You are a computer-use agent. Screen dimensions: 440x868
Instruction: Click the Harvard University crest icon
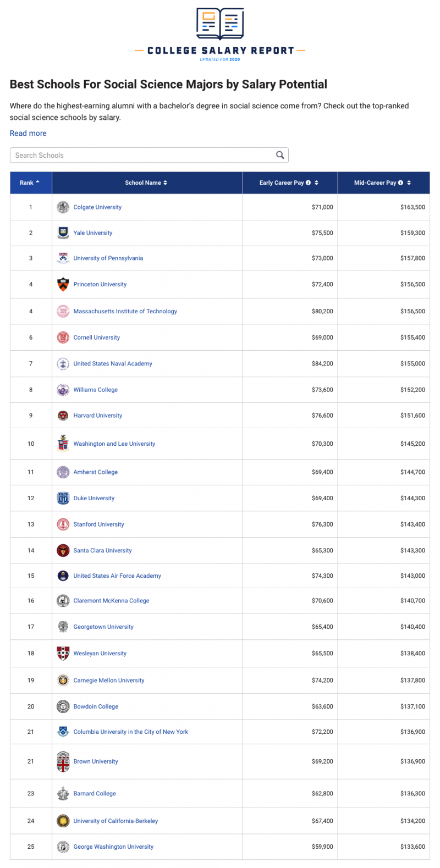[63, 416]
